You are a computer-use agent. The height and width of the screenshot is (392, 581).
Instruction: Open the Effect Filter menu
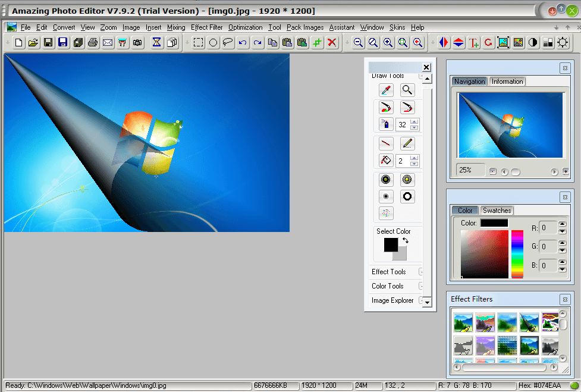coord(207,27)
